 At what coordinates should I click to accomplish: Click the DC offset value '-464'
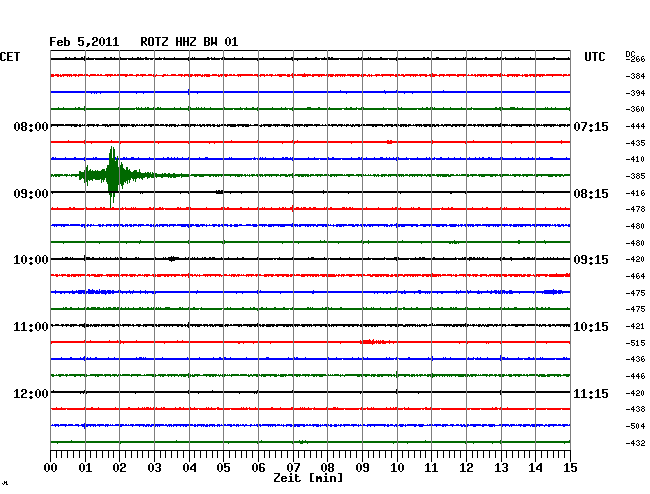pyautogui.click(x=635, y=276)
